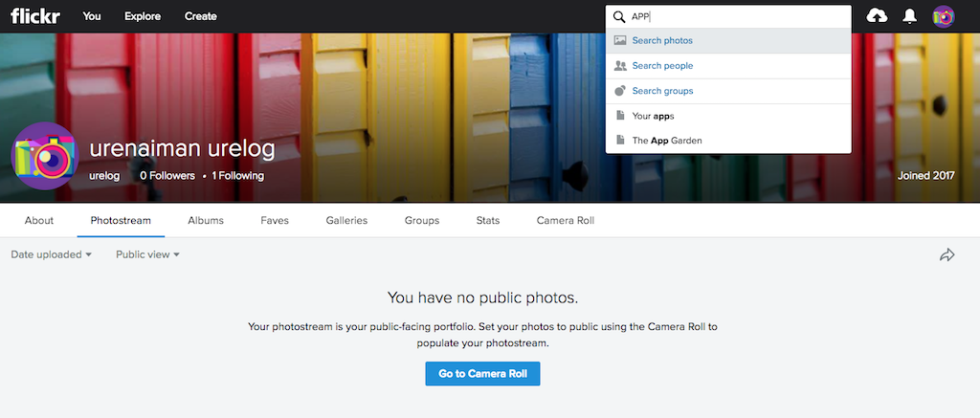Click the magnifying glass search icon
This screenshot has width=980, height=418.
619,17
